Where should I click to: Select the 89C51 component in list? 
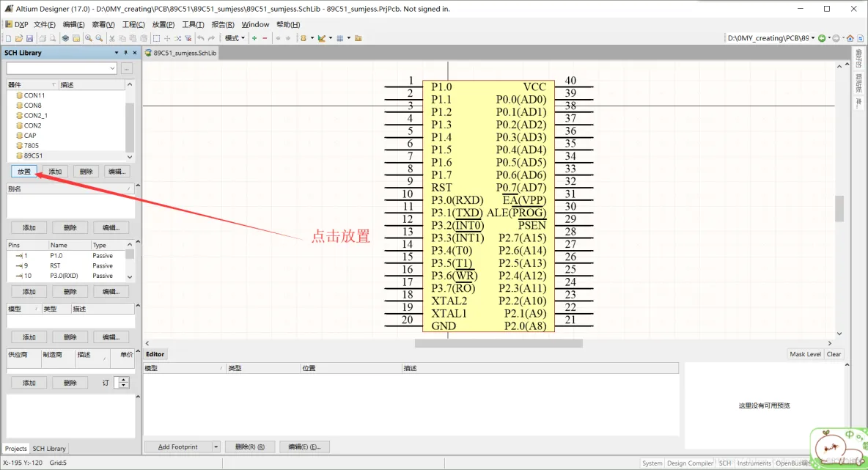(67, 155)
